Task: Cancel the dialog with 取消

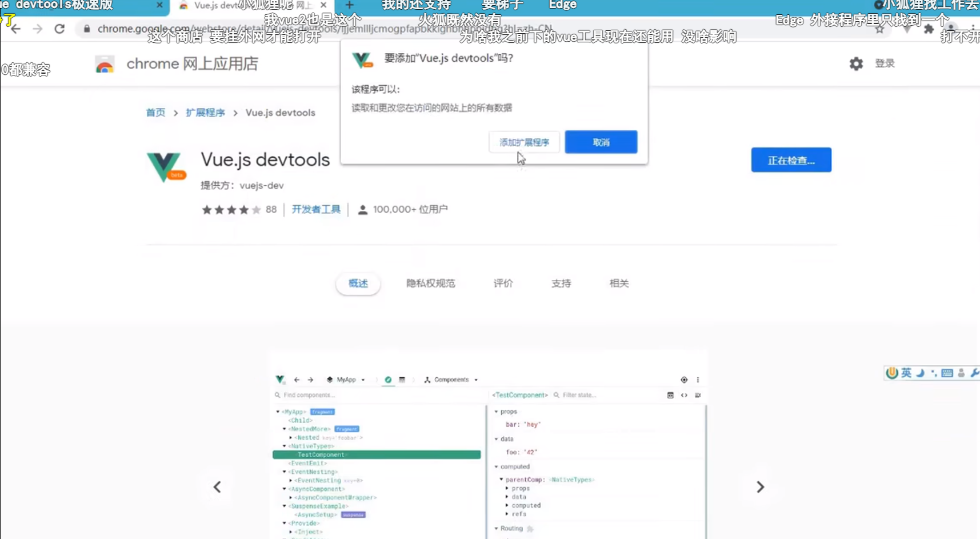Action: coord(601,142)
